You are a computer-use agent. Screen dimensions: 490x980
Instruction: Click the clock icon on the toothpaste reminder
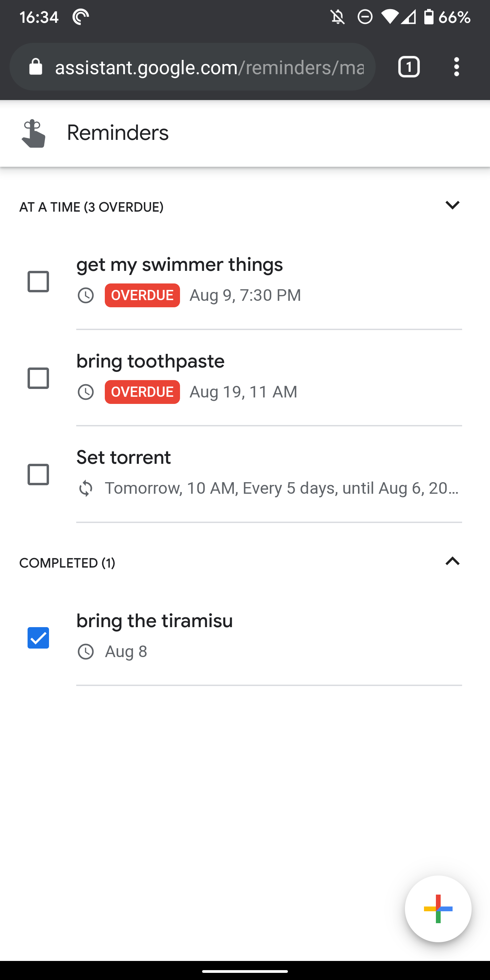coord(86,391)
